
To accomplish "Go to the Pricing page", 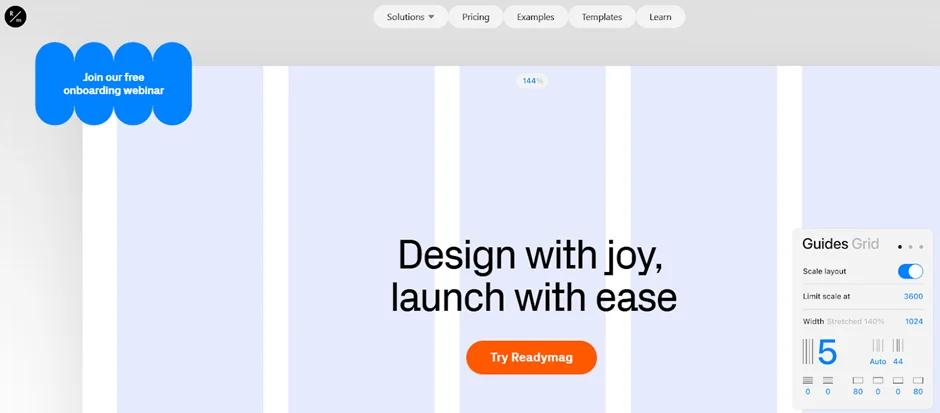I will pyautogui.click(x=475, y=17).
